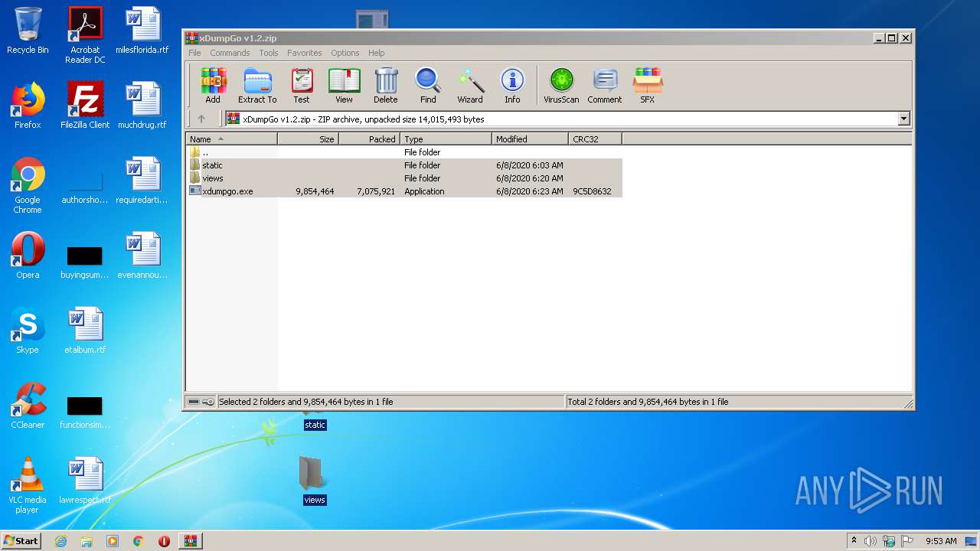Open the File menu
Viewport: 980px width, 551px height.
coord(194,53)
